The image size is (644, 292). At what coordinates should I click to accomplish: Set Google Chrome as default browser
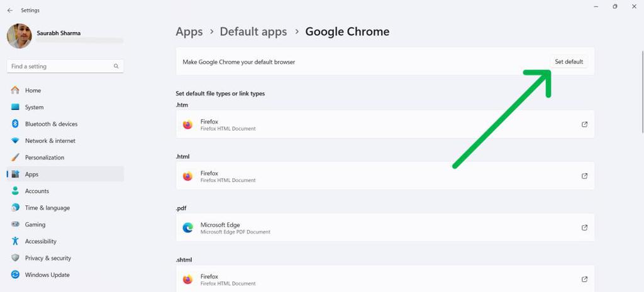click(x=569, y=62)
